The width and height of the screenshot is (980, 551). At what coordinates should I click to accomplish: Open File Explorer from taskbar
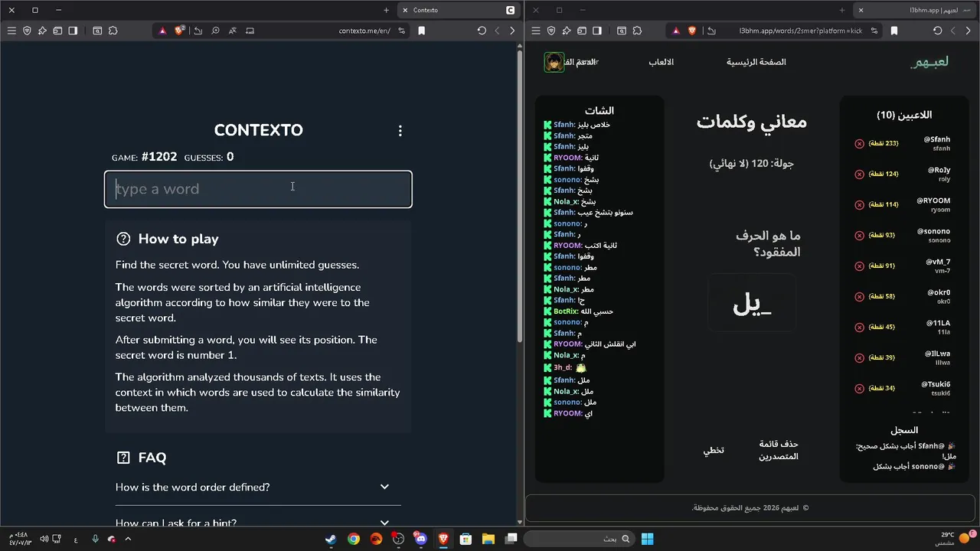[488, 539]
